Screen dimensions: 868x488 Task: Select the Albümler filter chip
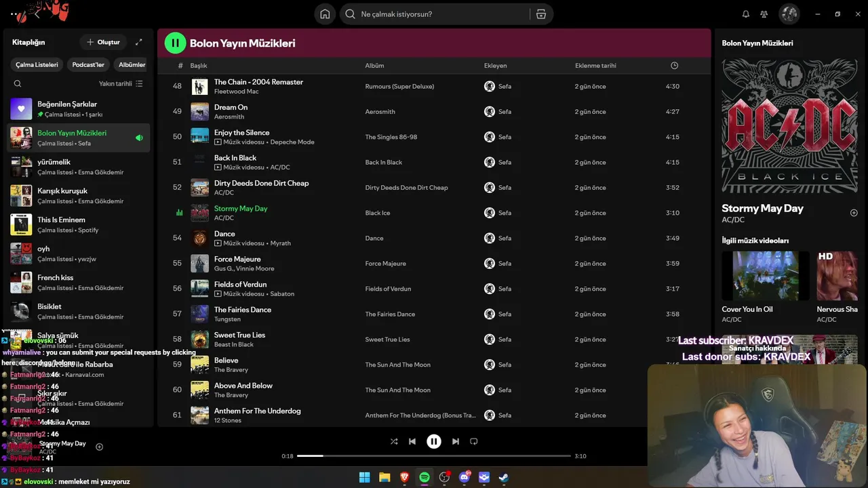132,65
